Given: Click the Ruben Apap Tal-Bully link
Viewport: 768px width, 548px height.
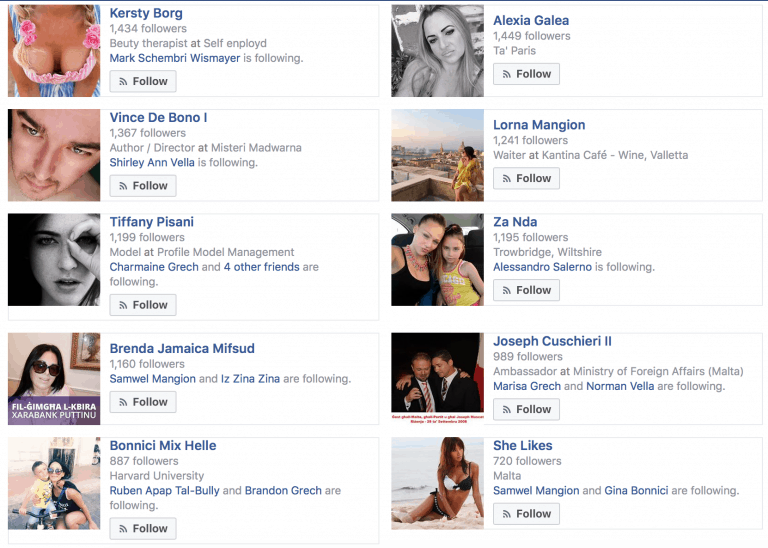Looking at the screenshot, I should (164, 491).
